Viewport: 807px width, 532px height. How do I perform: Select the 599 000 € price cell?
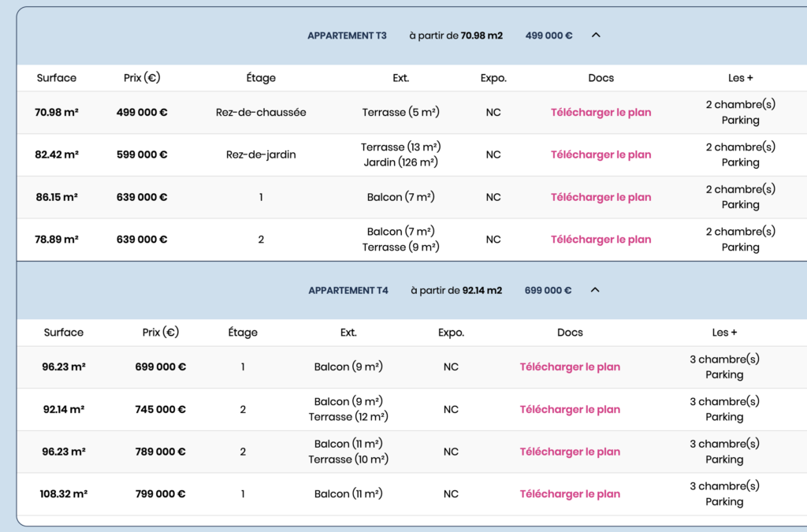tap(142, 155)
